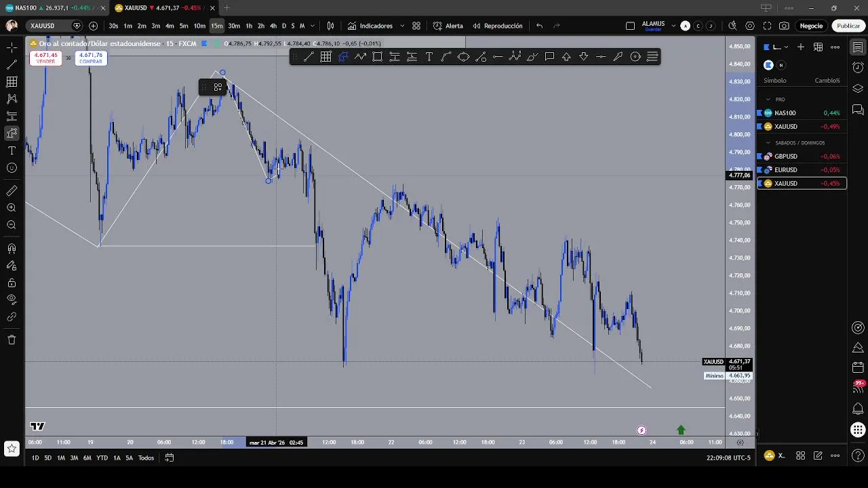Click the Reproducción replay button
This screenshot has height=488, width=868.
(x=497, y=26)
